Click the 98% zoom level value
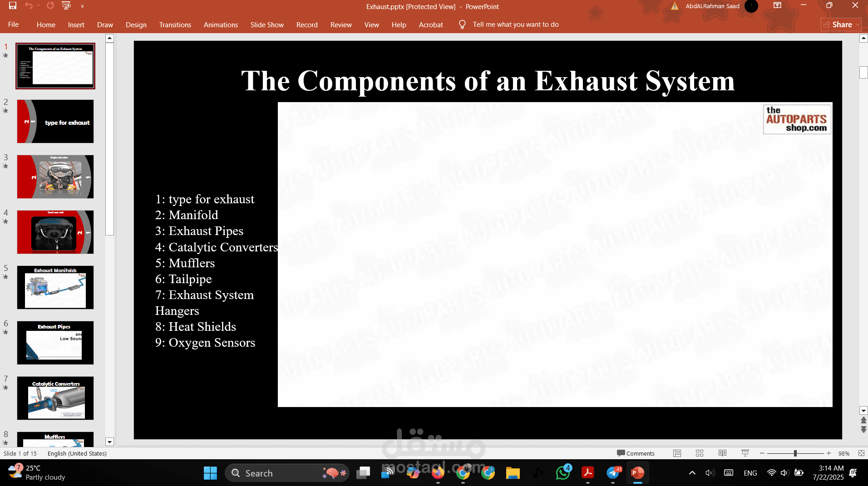The height and width of the screenshot is (486, 868). coord(844,453)
